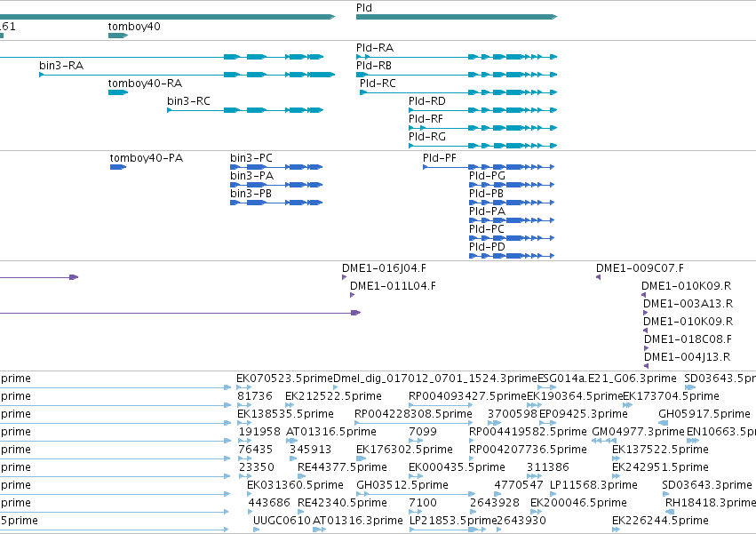This screenshot has height=534, width=756.
Task: Select the Pld-RD transcript label
Action: coord(426,100)
